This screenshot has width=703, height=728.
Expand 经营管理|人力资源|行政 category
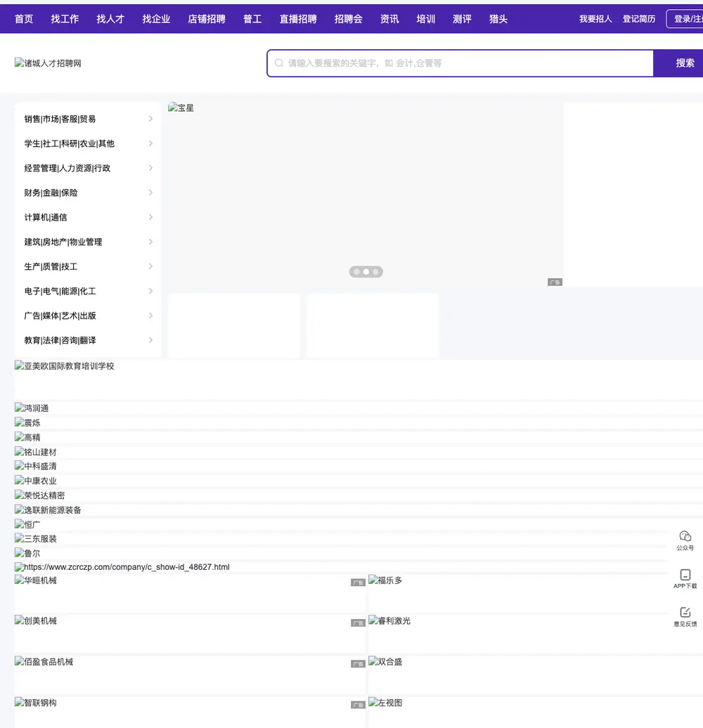(88, 168)
